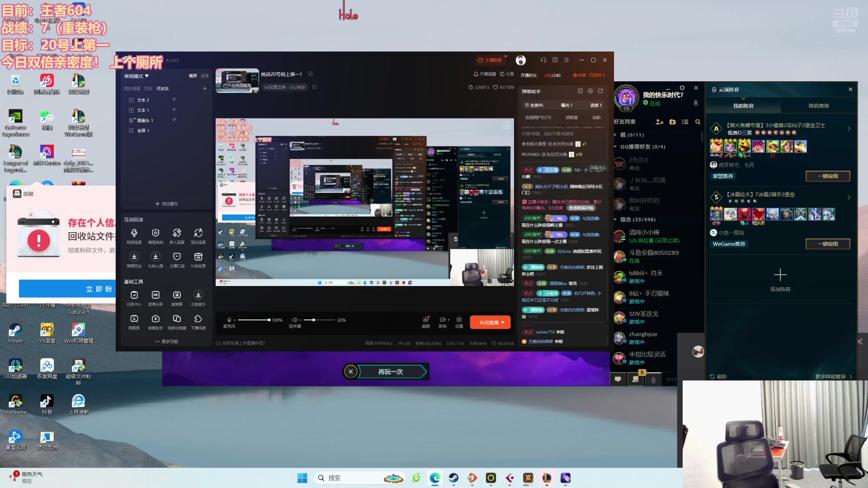Click stream preview thumbnail 已开启画面截取
Screen dimensions: 868x488
pyautogui.click(x=237, y=81)
